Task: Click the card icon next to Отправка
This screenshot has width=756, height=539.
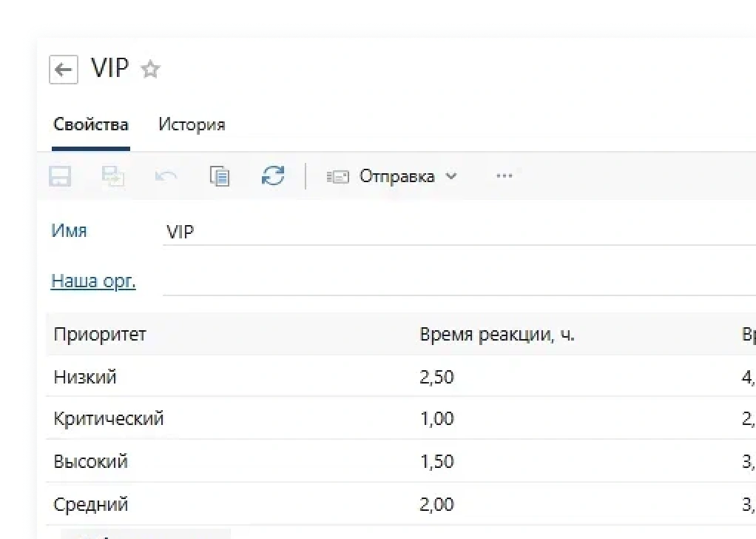Action: [337, 176]
